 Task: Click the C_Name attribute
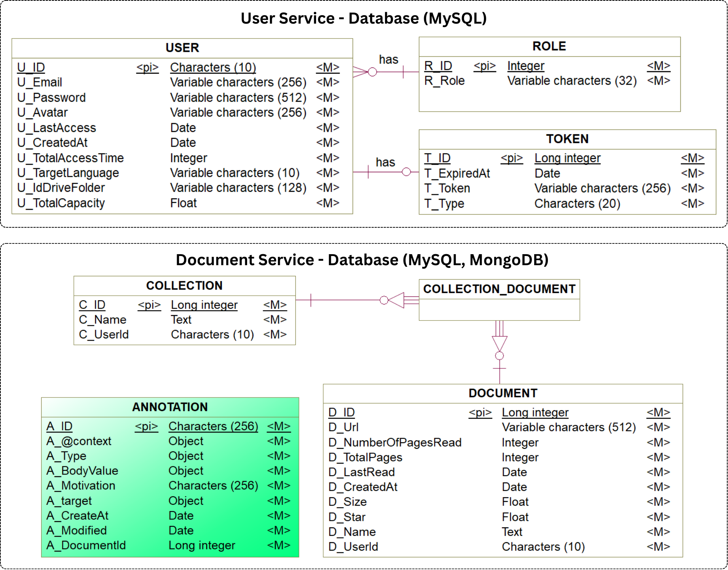click(x=102, y=320)
